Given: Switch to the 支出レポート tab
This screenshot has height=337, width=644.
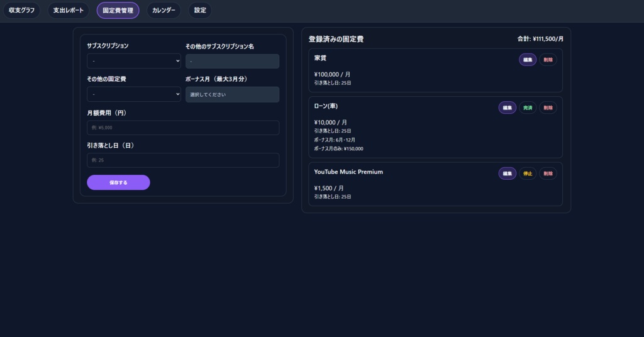Looking at the screenshot, I should (x=68, y=10).
